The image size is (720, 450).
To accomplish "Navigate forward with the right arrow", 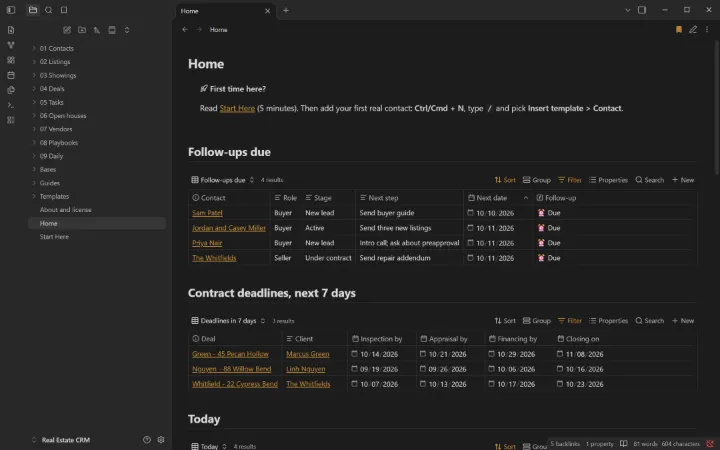I will click(199, 29).
